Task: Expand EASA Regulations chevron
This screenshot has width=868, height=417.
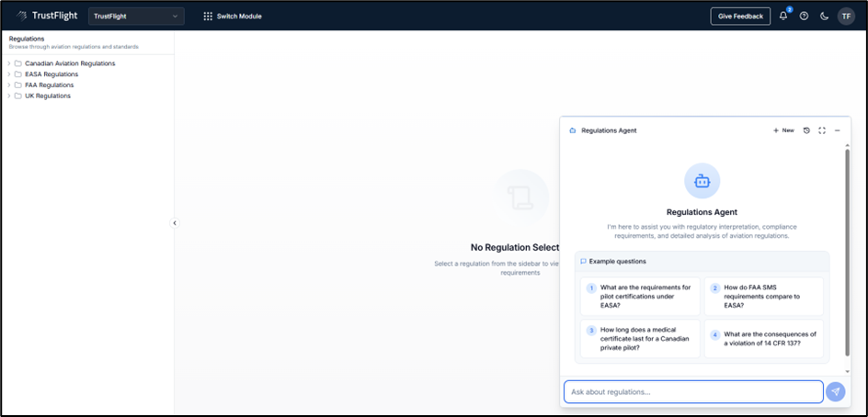Action: 9,74
